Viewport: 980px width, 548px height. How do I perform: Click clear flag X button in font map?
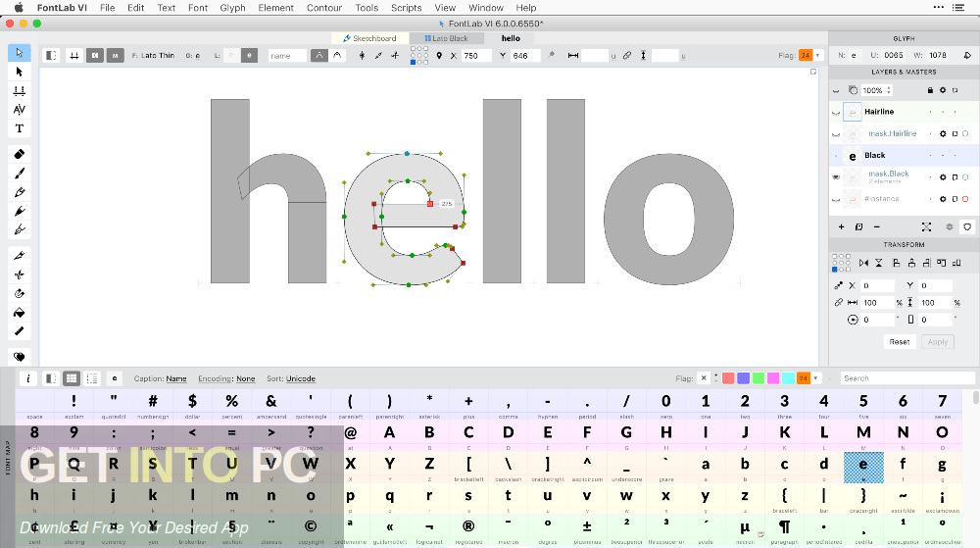coord(704,378)
